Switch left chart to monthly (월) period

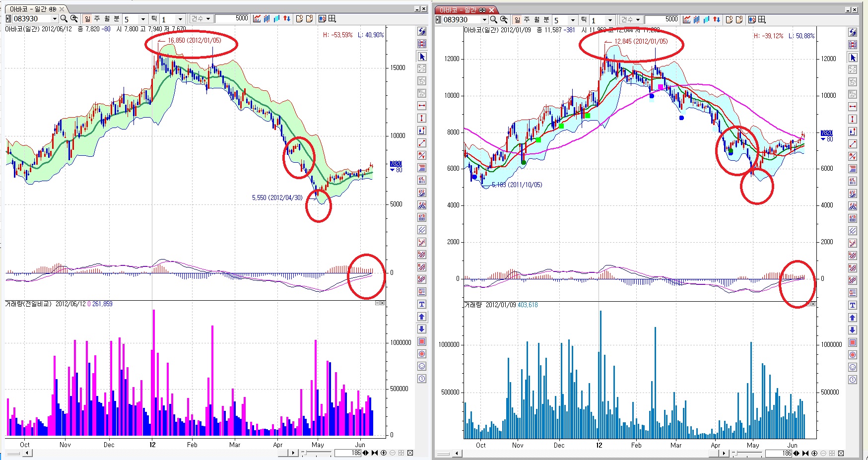click(107, 19)
